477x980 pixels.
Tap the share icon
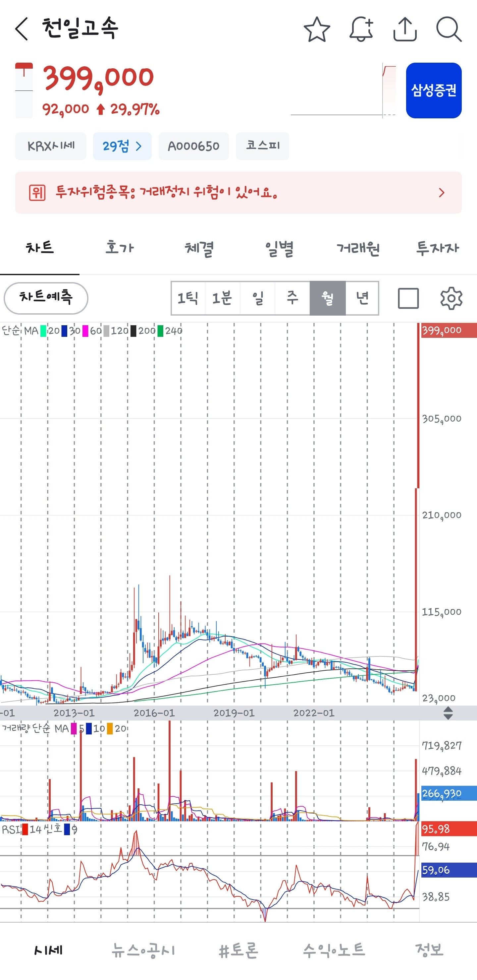405,29
